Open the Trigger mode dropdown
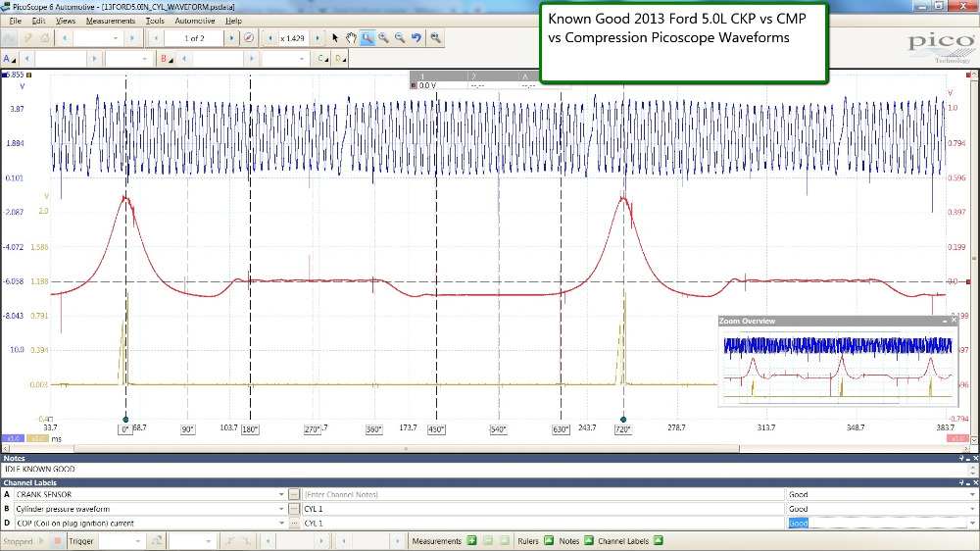 pyautogui.click(x=137, y=541)
